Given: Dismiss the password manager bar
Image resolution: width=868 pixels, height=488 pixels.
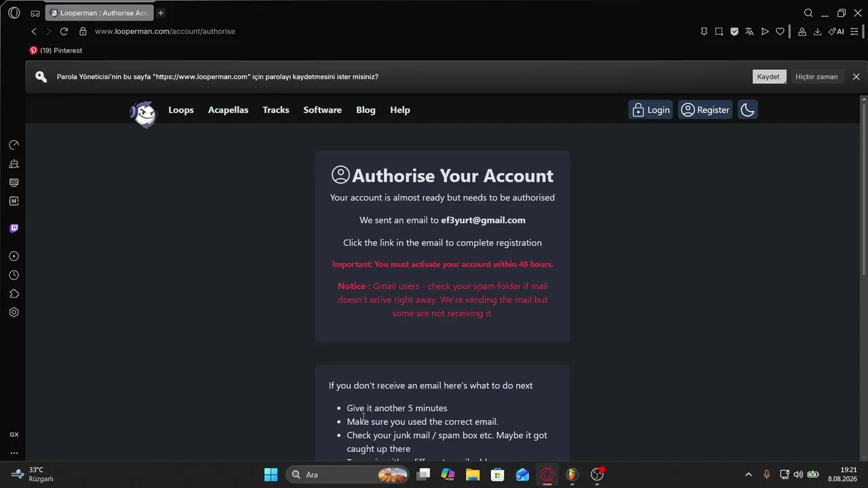Looking at the screenshot, I should click(x=856, y=77).
